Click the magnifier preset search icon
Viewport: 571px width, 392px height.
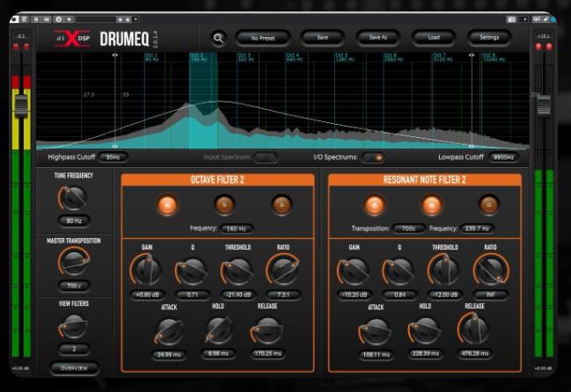[x=218, y=38]
